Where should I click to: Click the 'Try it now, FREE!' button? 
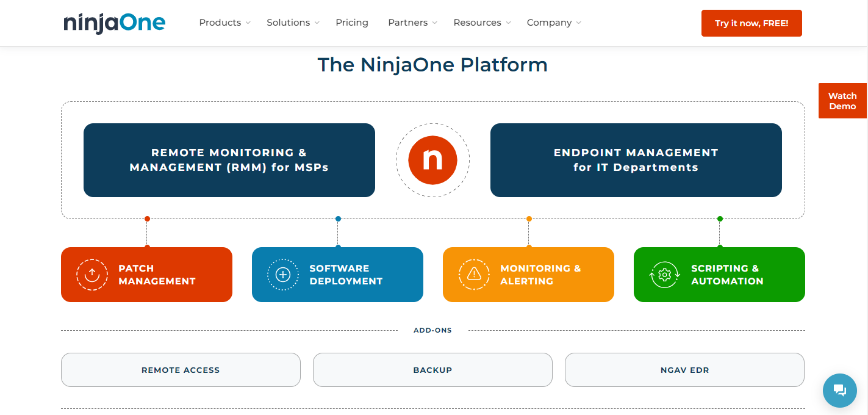coord(751,23)
